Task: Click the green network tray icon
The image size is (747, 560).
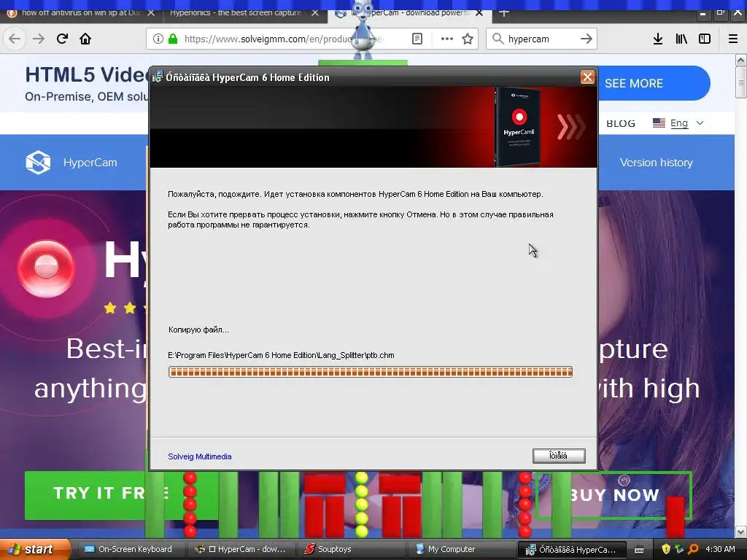Action: tap(679, 549)
